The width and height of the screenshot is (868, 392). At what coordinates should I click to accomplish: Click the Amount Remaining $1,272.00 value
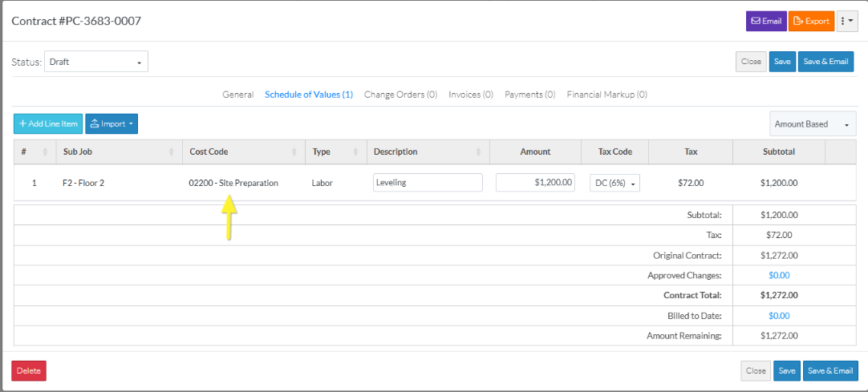(x=779, y=336)
